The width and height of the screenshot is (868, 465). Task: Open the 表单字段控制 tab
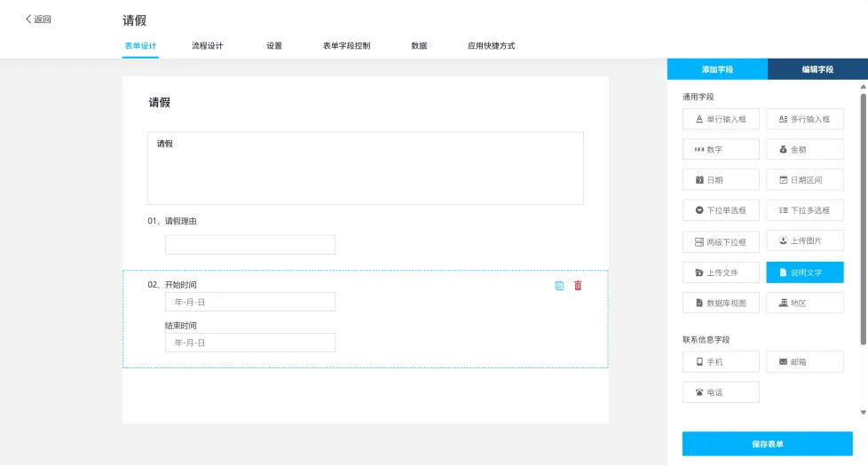[x=346, y=46]
